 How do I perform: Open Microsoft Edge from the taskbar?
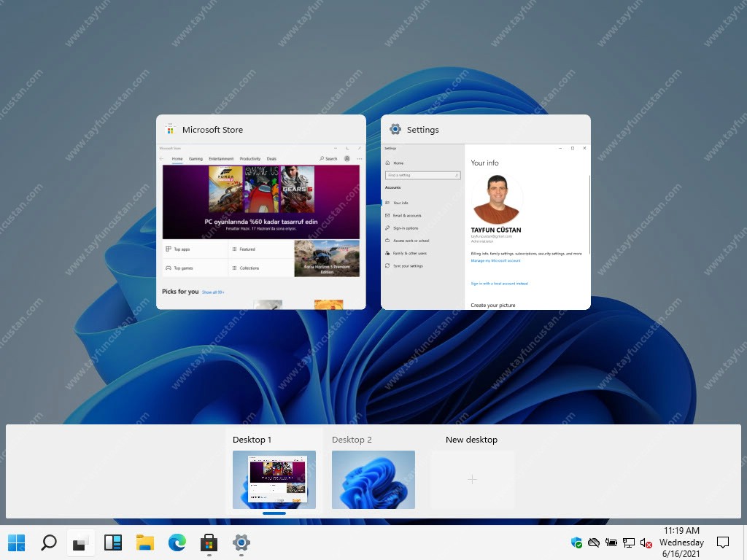[177, 542]
